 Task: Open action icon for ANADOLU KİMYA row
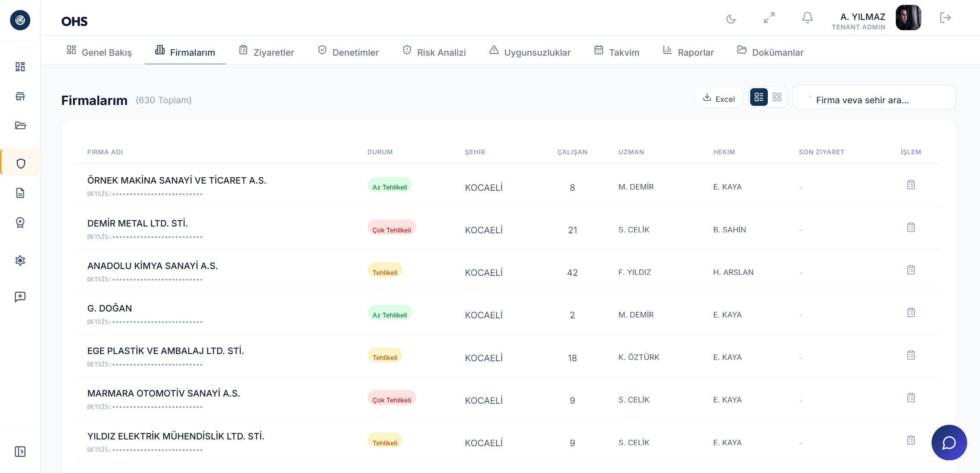(911, 270)
